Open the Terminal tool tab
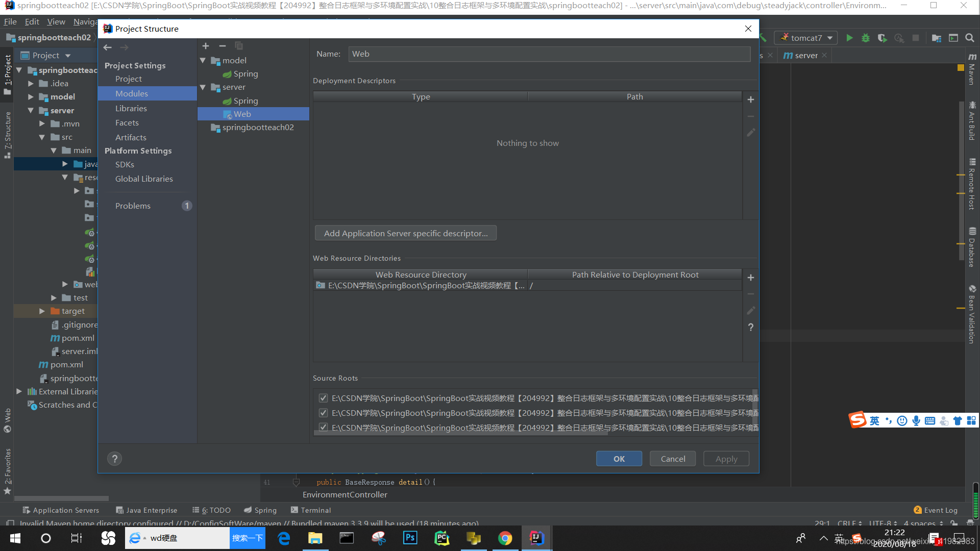Screen dimensions: 980x551 [311, 510]
